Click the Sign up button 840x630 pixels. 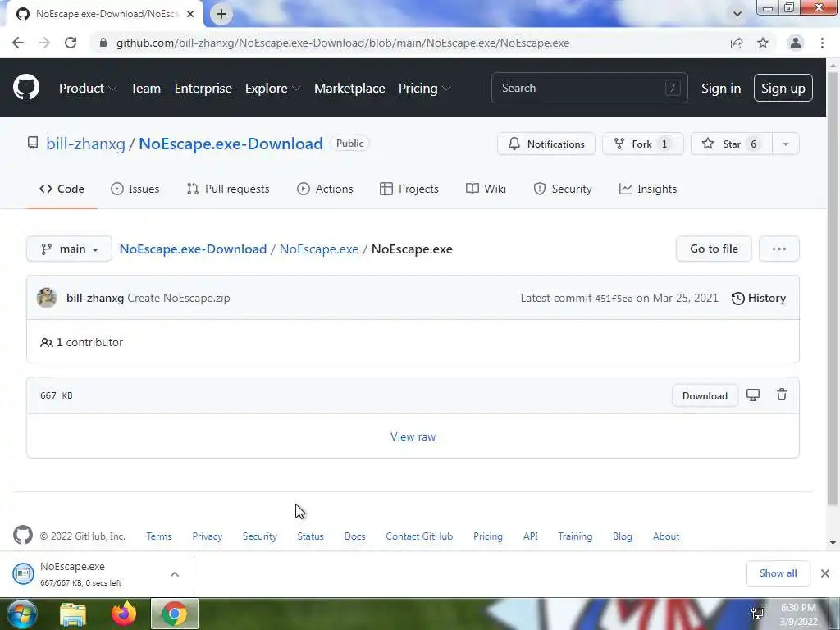(783, 89)
